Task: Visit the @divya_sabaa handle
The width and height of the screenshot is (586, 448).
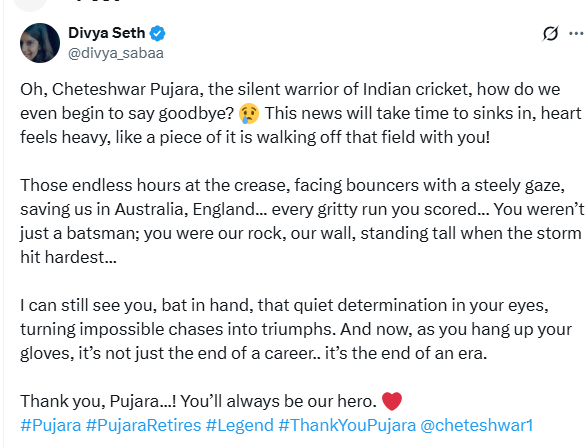Action: pyautogui.click(x=116, y=53)
